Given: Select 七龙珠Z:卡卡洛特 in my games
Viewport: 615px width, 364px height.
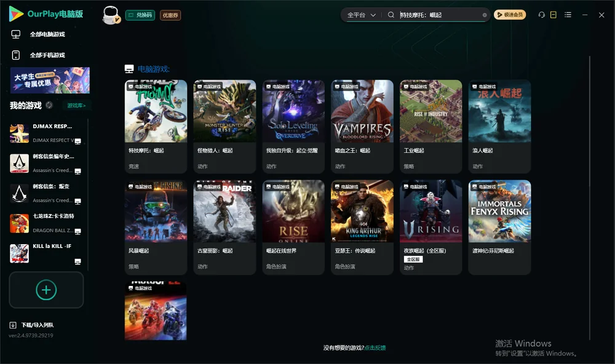Looking at the screenshot, I should (46, 223).
